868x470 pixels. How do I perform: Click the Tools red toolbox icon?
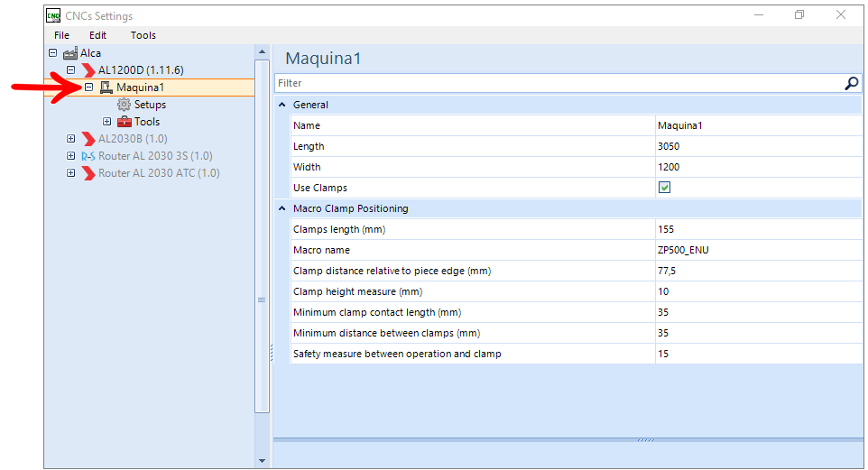(124, 122)
